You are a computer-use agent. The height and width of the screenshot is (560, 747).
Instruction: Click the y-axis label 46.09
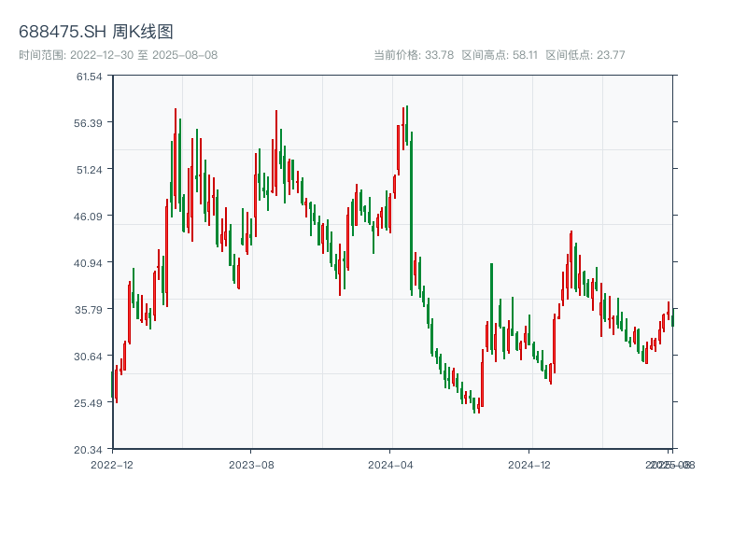88,217
